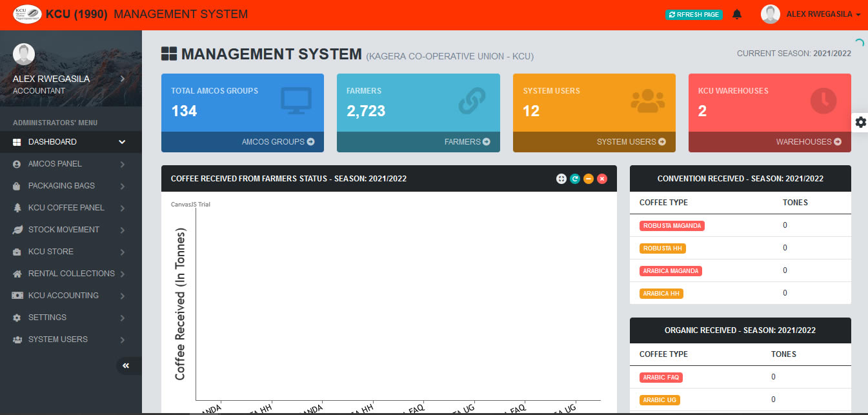The height and width of the screenshot is (415, 868).
Task: Open the Settings menu item
Action: 71,318
